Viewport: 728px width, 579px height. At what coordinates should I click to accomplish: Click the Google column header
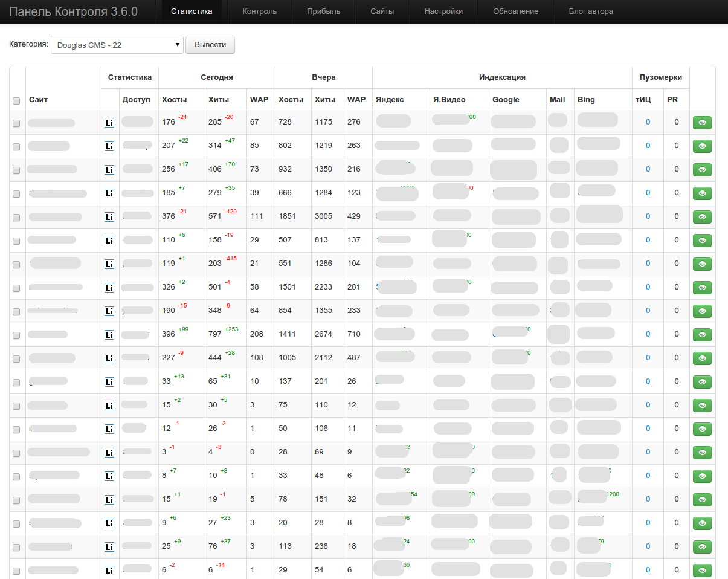click(x=506, y=100)
